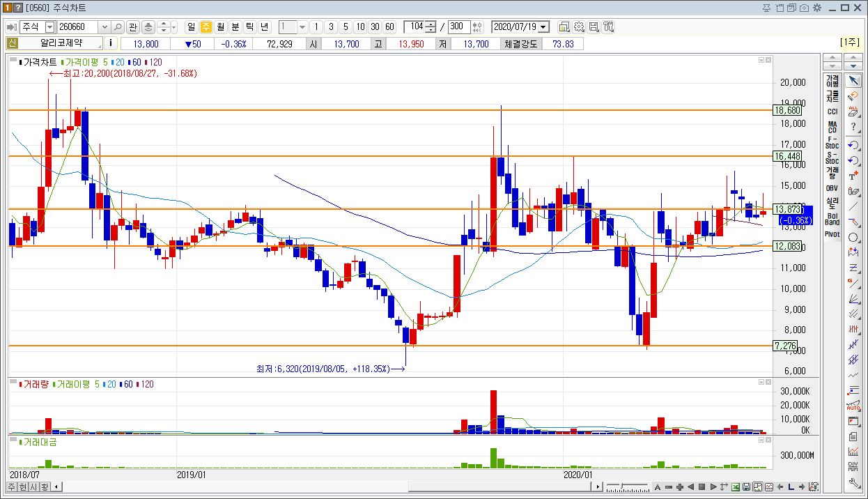Click the save floppy icon in top toolbar
This screenshot has width=868, height=499.
click(x=594, y=27)
